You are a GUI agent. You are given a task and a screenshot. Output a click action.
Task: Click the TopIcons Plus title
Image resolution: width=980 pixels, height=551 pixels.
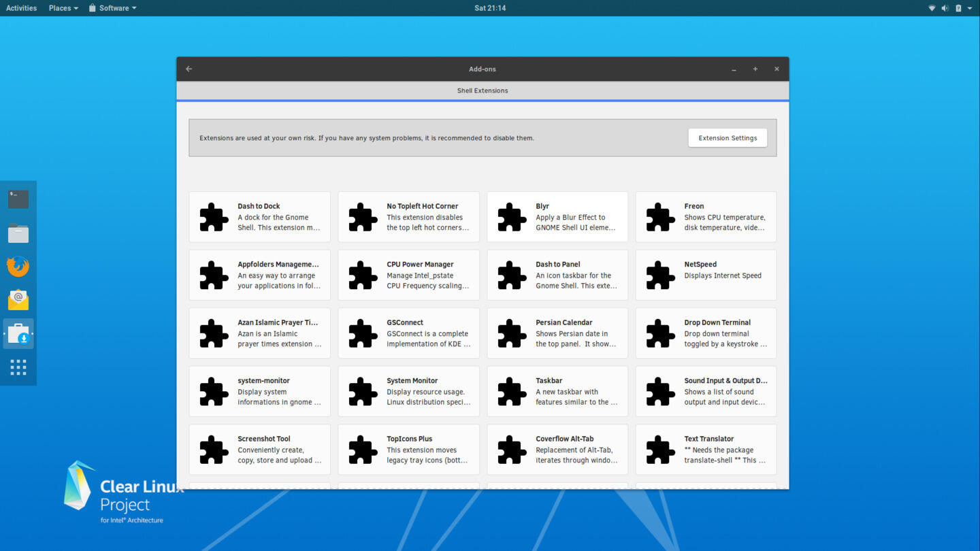(x=410, y=439)
